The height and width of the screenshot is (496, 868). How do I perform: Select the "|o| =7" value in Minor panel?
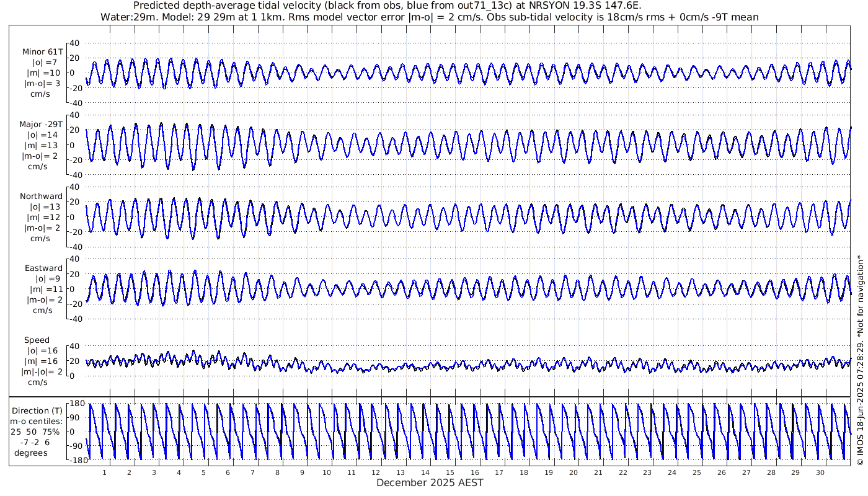coord(45,63)
